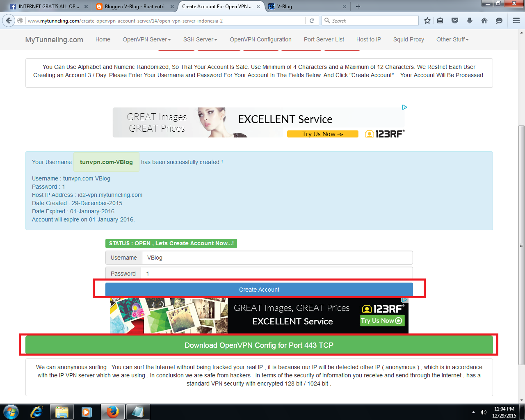
Task: Click Try Us Now on lower 123RF ad
Action: pos(382,321)
